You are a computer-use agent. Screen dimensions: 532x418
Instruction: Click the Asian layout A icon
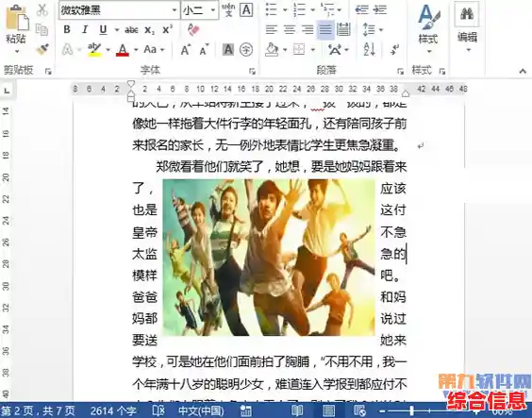(335, 50)
